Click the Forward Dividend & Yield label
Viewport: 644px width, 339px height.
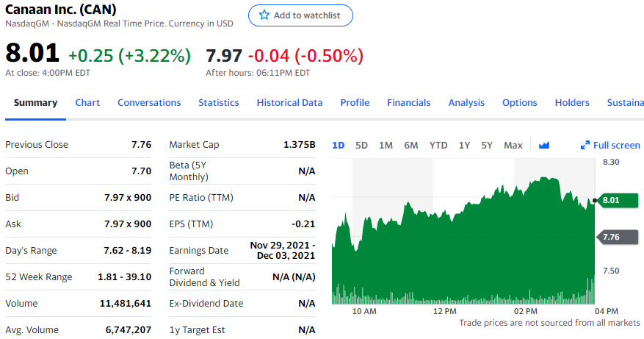coord(205,277)
